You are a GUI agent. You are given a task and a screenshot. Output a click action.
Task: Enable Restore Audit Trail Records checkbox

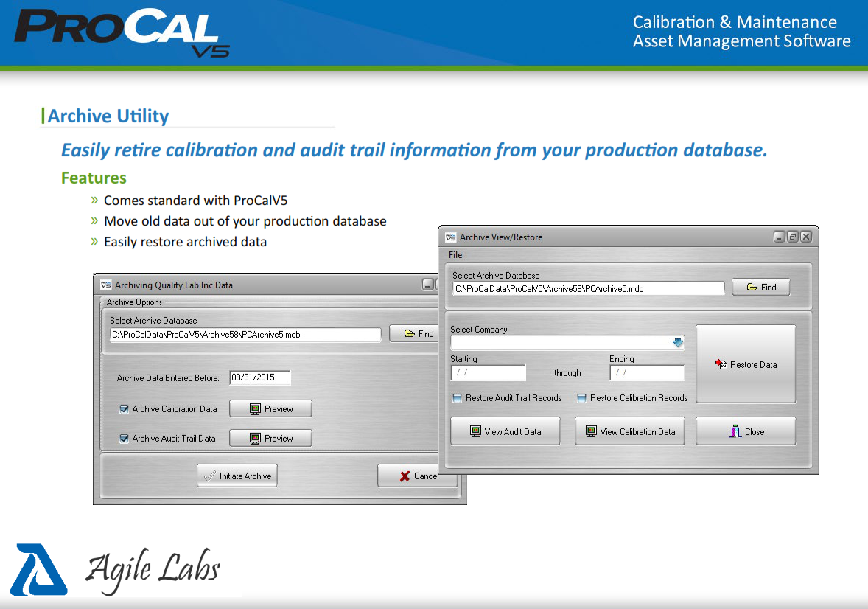point(458,398)
